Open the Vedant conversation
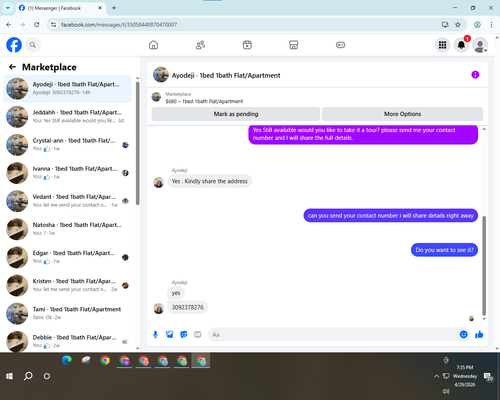500x400 pixels. pyautogui.click(x=67, y=201)
